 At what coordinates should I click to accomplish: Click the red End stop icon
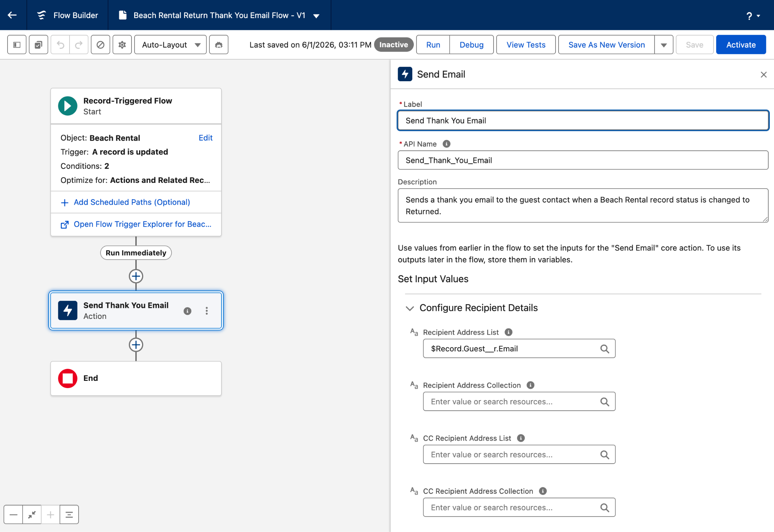click(68, 378)
